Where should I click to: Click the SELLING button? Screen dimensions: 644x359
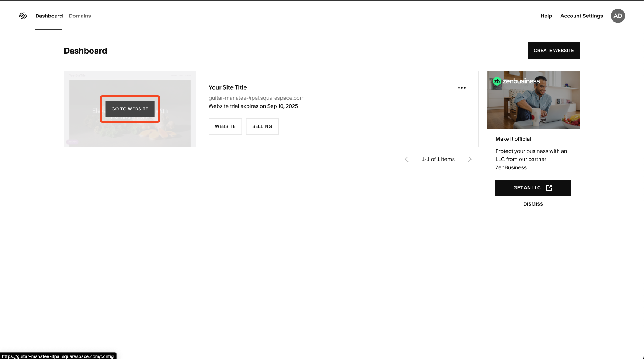coord(262,126)
